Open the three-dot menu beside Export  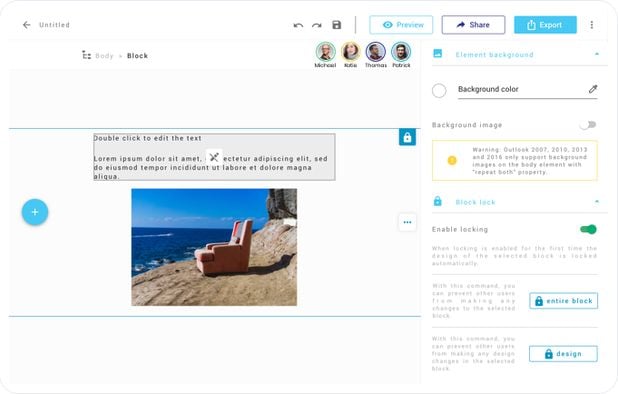click(x=592, y=25)
